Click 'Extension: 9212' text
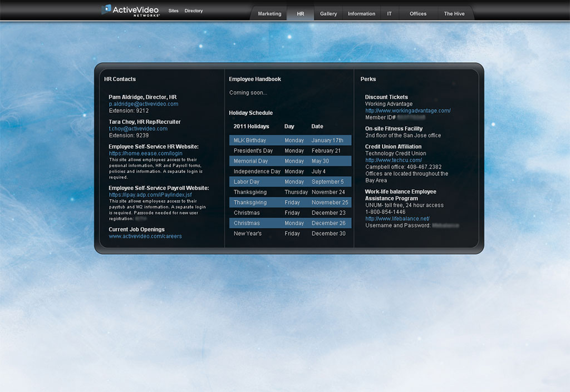The image size is (570, 392). 129,111
